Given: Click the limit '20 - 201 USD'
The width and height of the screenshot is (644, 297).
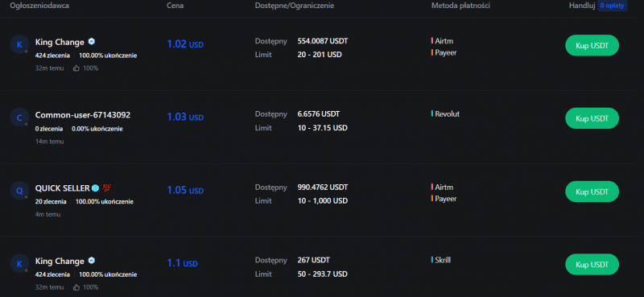Looking at the screenshot, I should (320, 55).
